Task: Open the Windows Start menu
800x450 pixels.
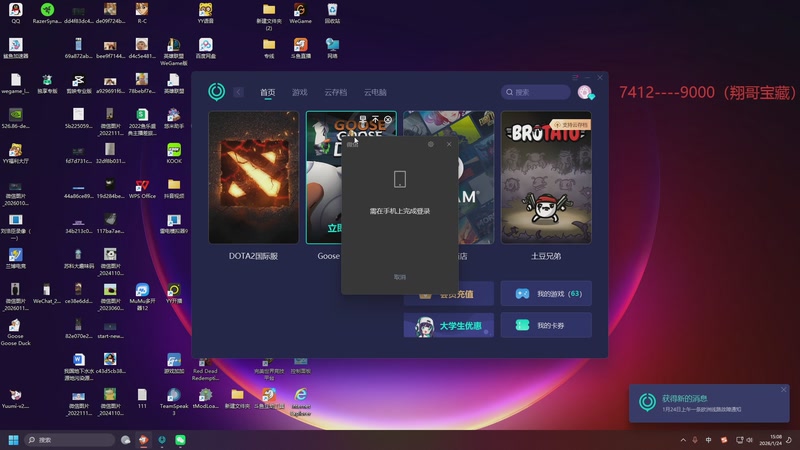Action: [14, 440]
